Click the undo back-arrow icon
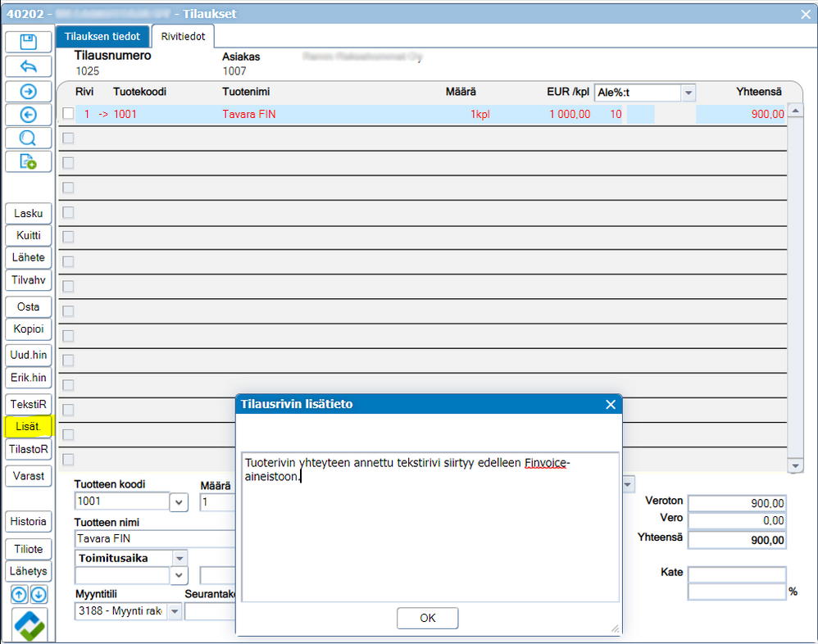 click(29, 66)
